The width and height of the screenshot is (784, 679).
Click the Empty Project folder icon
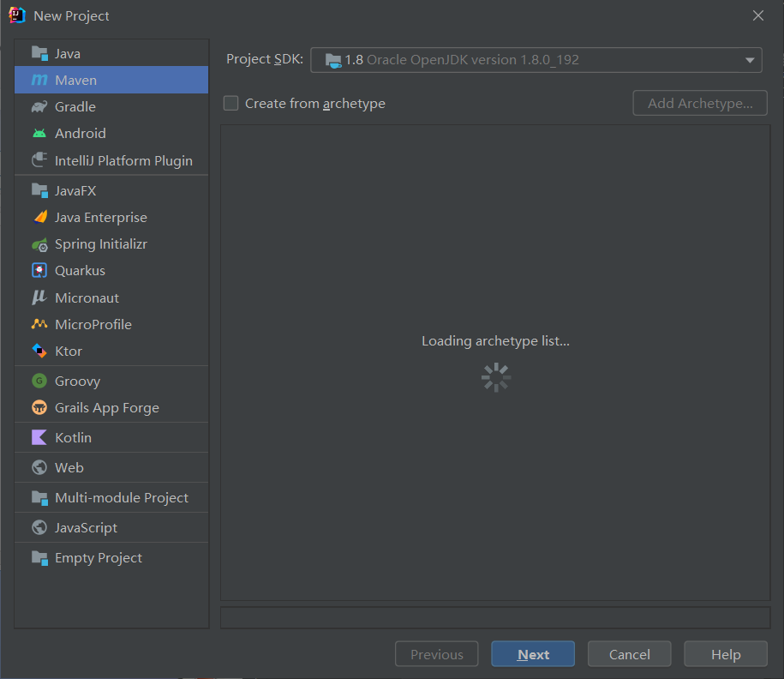point(39,557)
